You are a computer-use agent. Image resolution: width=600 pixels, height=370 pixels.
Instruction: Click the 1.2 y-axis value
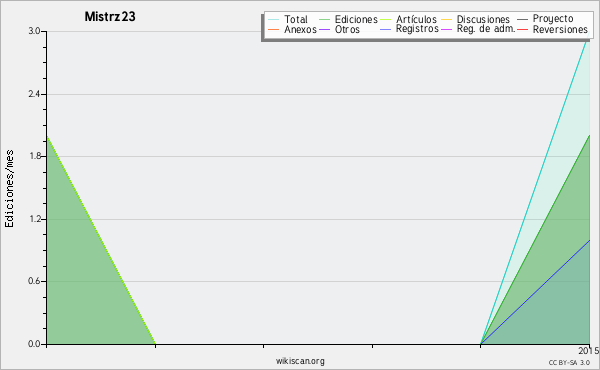click(34, 219)
